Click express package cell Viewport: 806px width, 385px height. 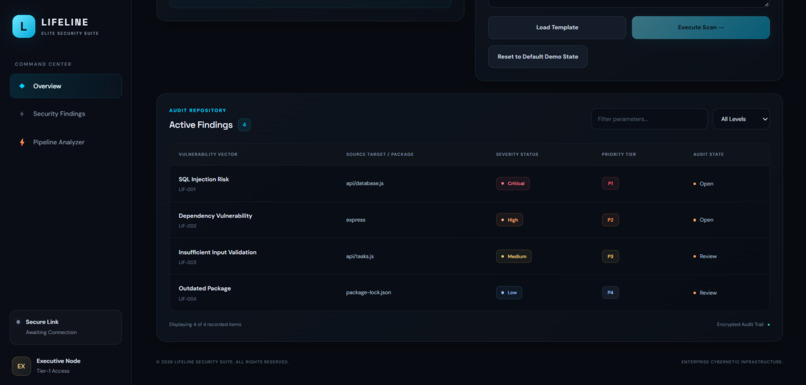[x=356, y=220]
